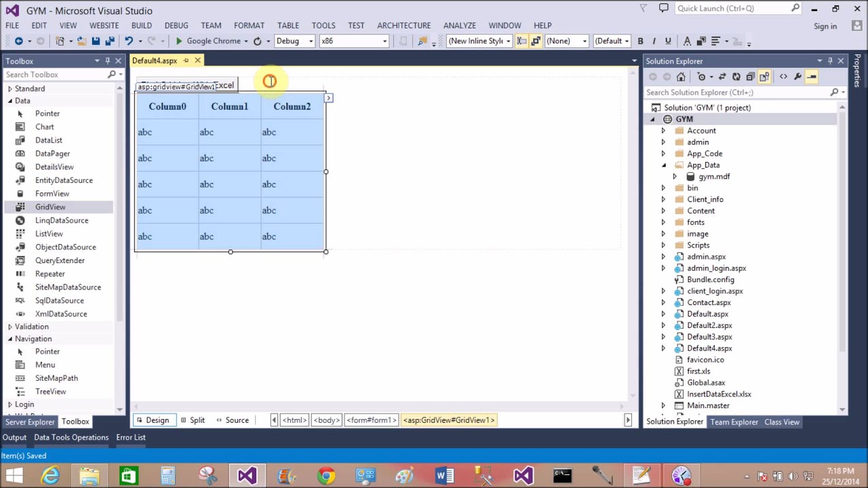Click the Navigate Backward toolbar icon
868x488 pixels.
[x=18, y=41]
